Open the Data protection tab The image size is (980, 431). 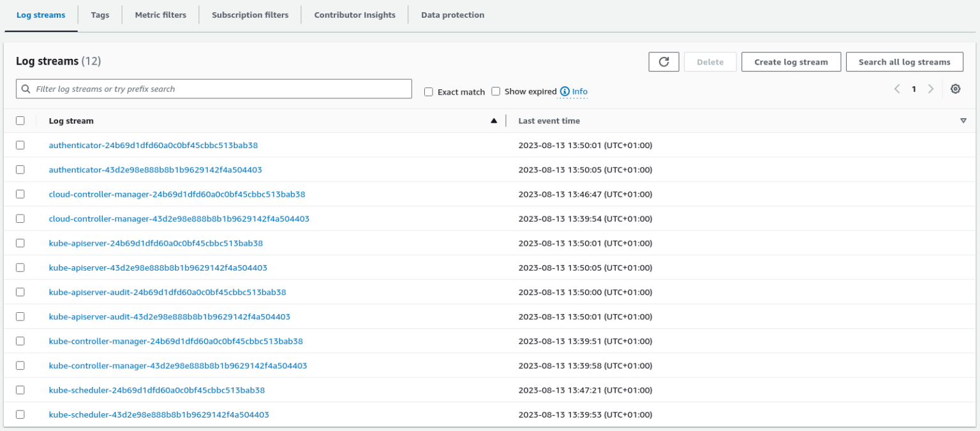[x=452, y=14]
